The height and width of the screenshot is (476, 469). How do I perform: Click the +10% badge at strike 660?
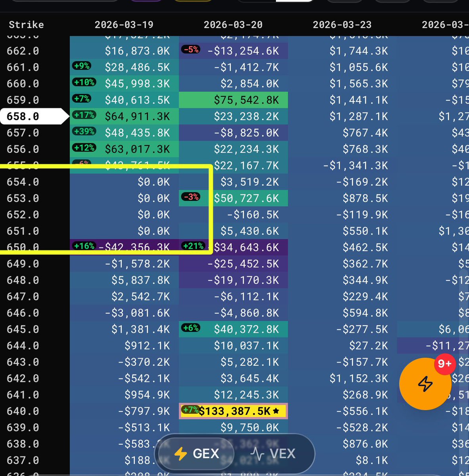[x=84, y=82]
